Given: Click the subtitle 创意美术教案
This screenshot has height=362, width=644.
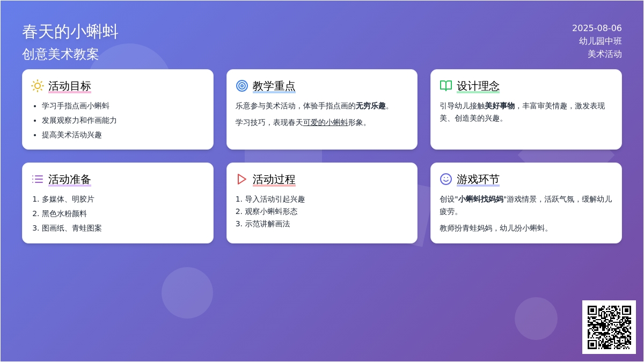Looking at the screenshot, I should [61, 54].
